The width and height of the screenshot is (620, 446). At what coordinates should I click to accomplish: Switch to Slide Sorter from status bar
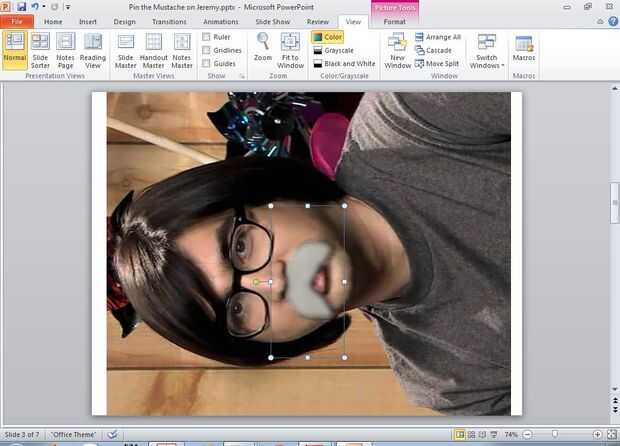471,435
